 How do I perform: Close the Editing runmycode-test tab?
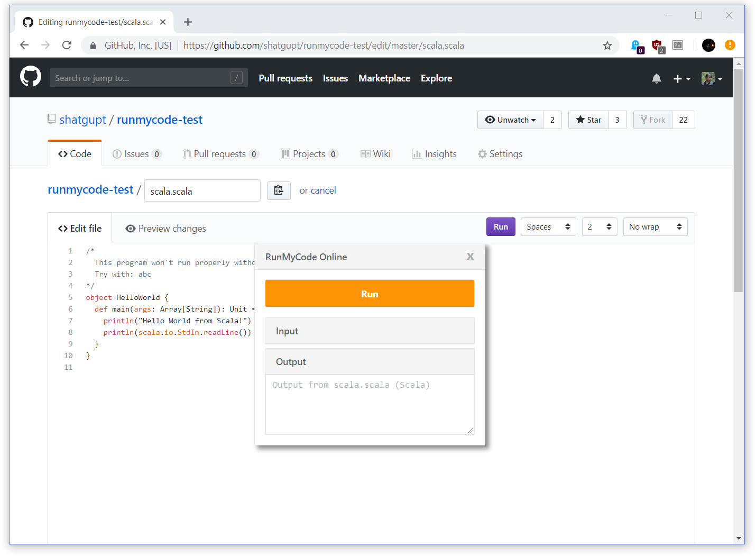(163, 22)
